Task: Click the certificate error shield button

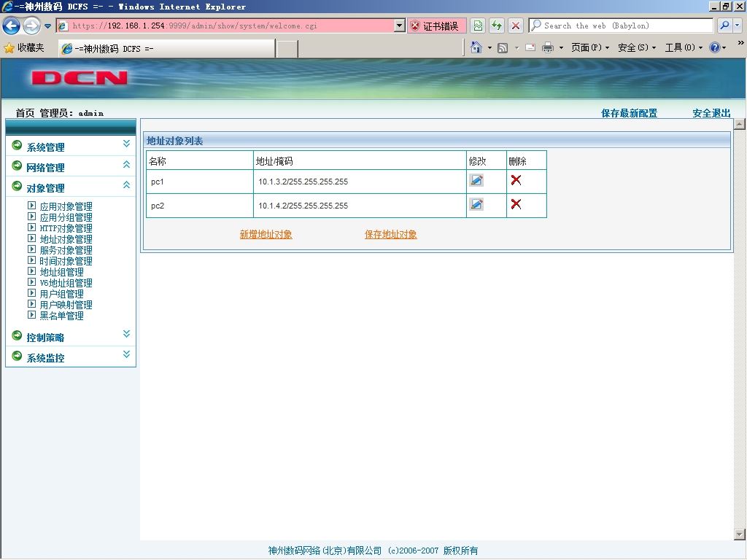Action: pos(436,26)
